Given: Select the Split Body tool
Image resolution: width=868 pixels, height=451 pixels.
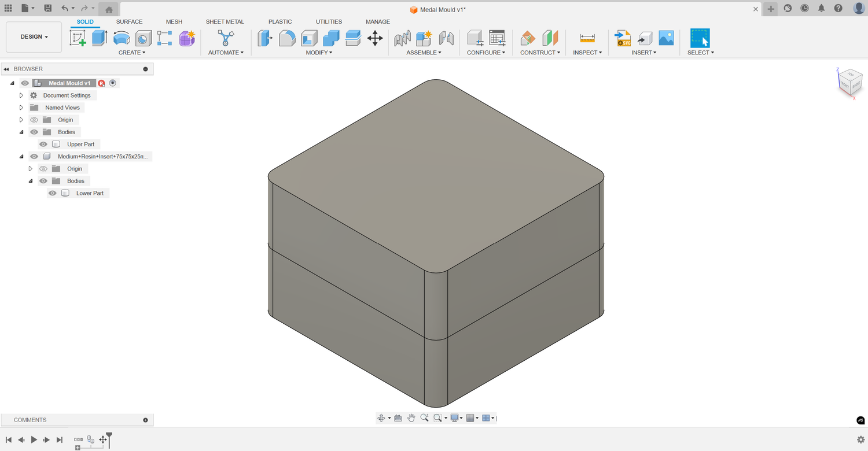Looking at the screenshot, I should click(353, 38).
